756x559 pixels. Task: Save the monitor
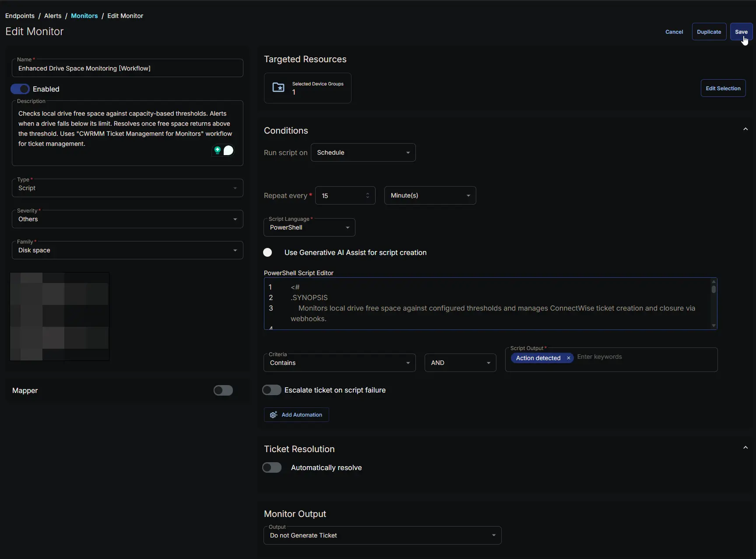coord(741,32)
